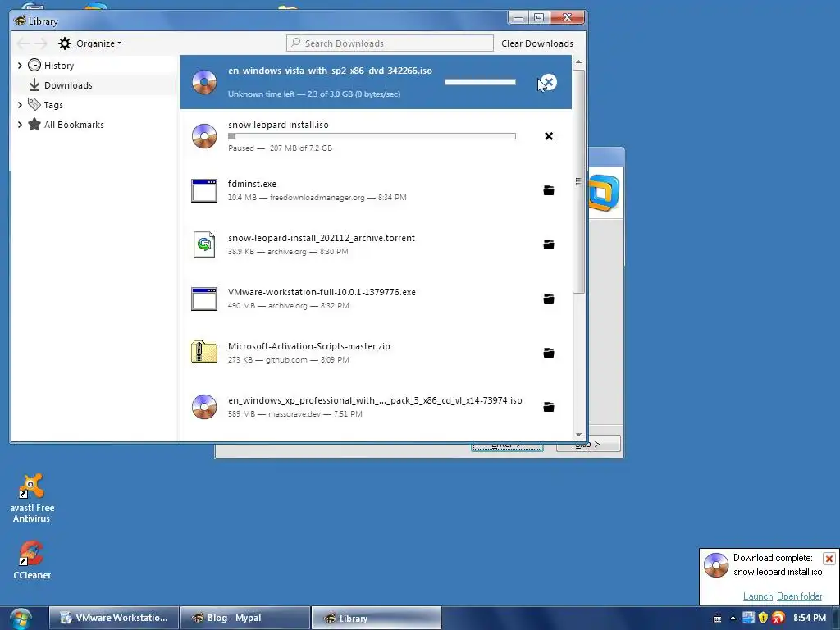
Task: Click the Vista download progress bar
Action: (x=480, y=82)
